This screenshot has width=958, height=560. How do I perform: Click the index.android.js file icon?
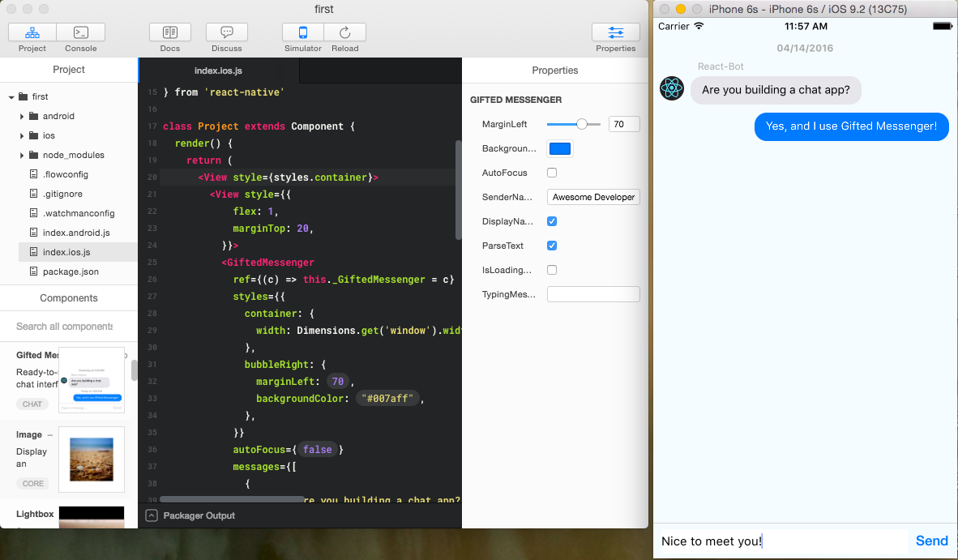33,233
